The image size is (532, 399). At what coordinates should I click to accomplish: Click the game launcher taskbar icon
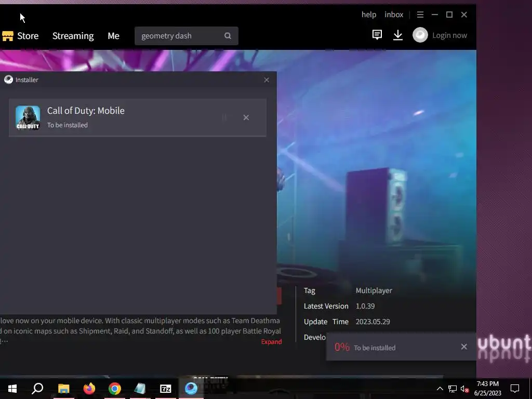(191, 389)
